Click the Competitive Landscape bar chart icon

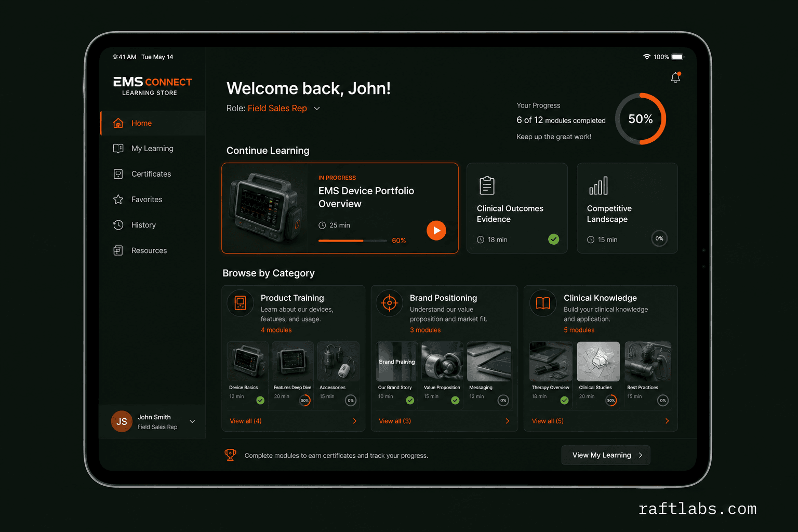598,185
